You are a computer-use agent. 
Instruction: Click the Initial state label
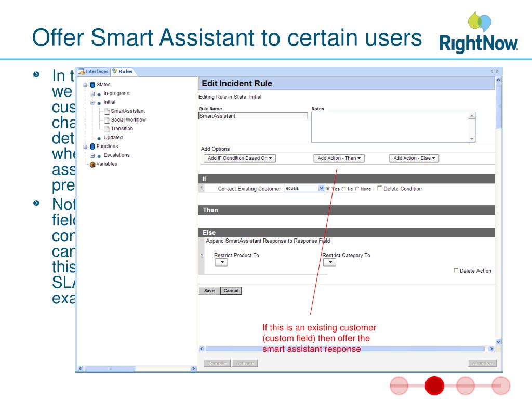point(109,102)
